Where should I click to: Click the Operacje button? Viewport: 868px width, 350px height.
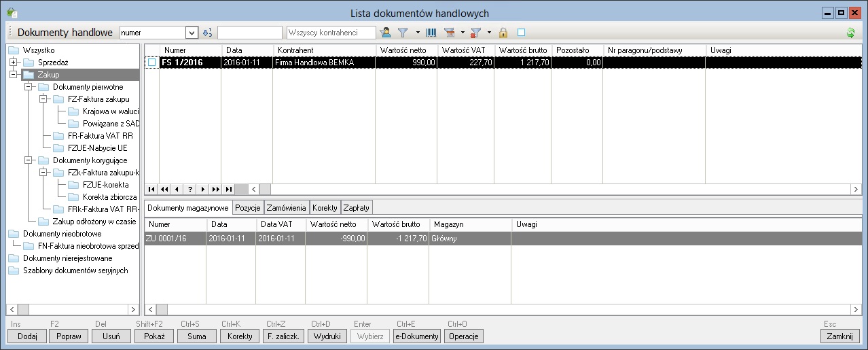[463, 336]
